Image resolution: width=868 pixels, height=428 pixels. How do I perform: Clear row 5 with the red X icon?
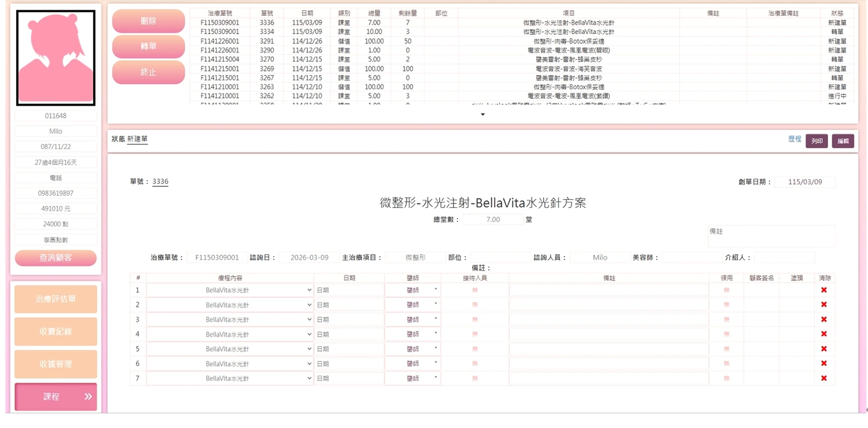pos(824,349)
